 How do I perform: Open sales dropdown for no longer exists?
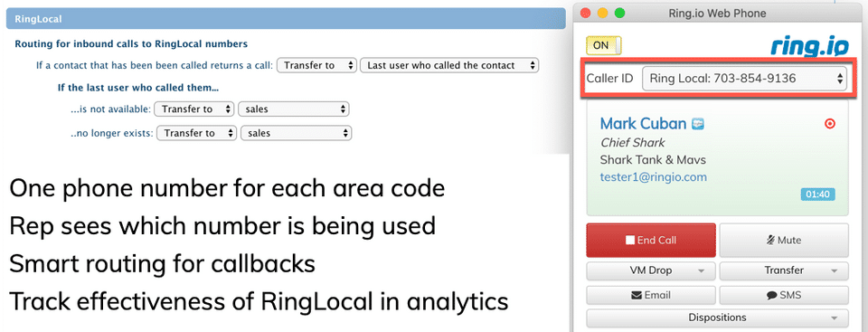297,133
